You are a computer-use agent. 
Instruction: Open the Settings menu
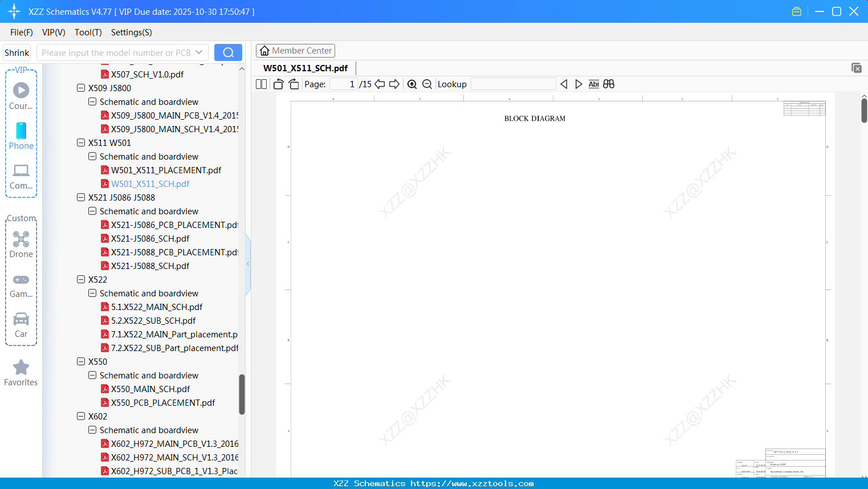coord(131,32)
